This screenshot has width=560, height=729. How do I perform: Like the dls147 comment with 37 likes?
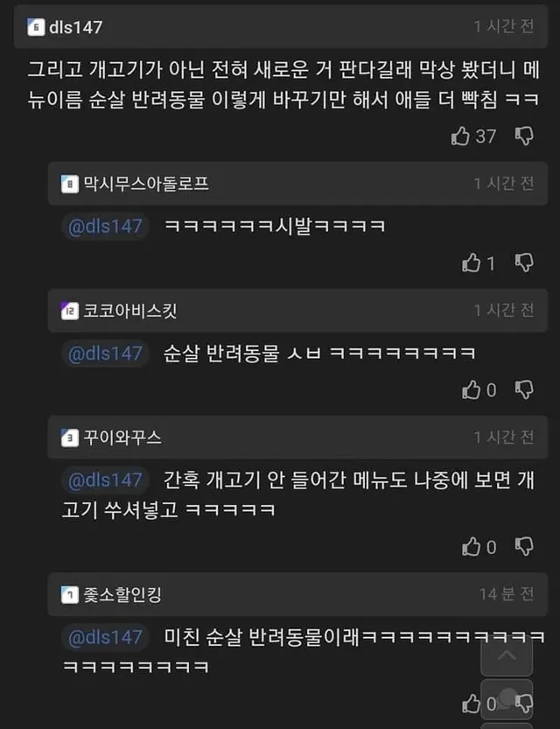(x=460, y=137)
